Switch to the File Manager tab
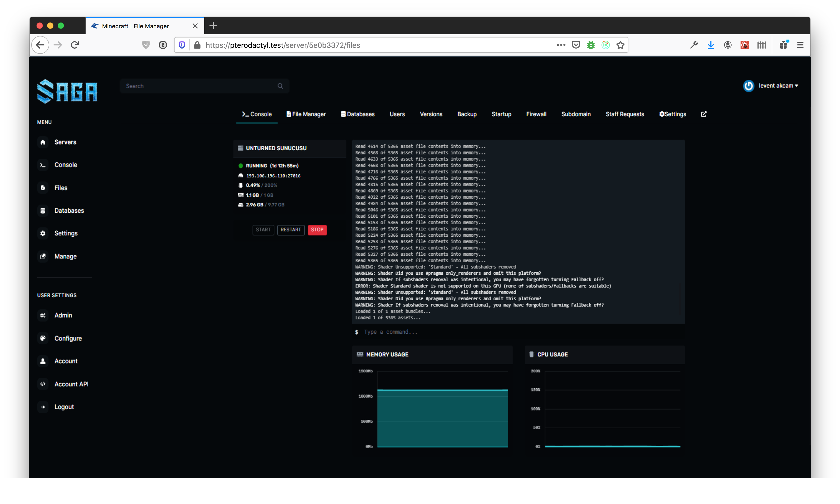 click(306, 114)
